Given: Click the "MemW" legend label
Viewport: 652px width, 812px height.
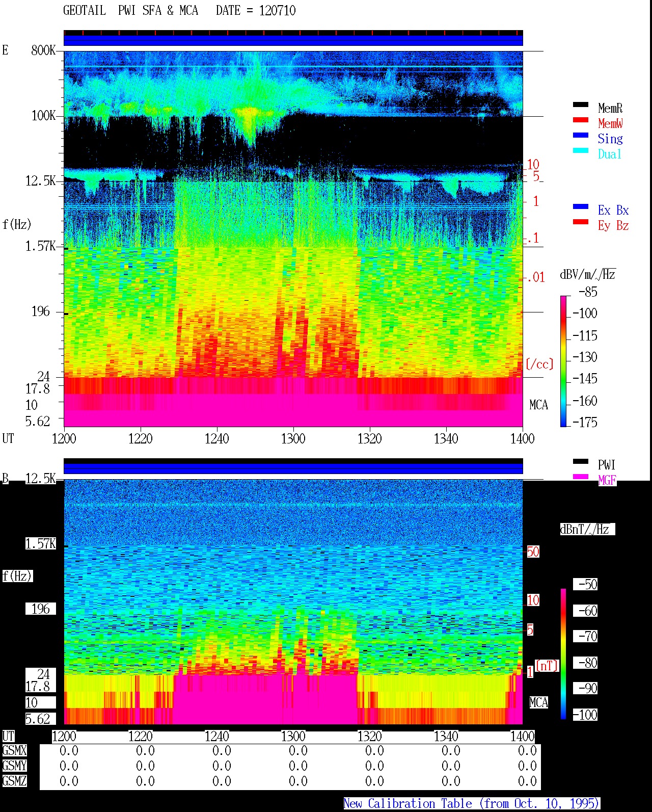Looking at the screenshot, I should 610,123.
